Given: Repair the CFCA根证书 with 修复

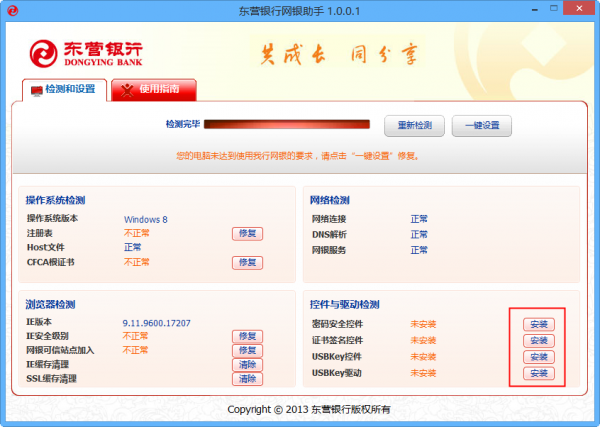Looking at the screenshot, I should click(x=247, y=262).
